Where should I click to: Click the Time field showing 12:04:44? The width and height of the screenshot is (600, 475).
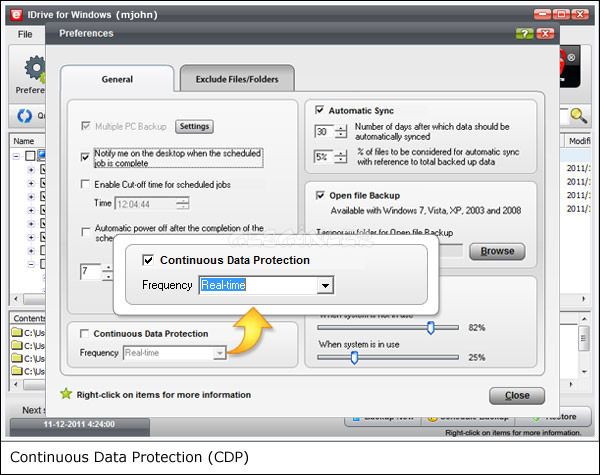coord(146,204)
